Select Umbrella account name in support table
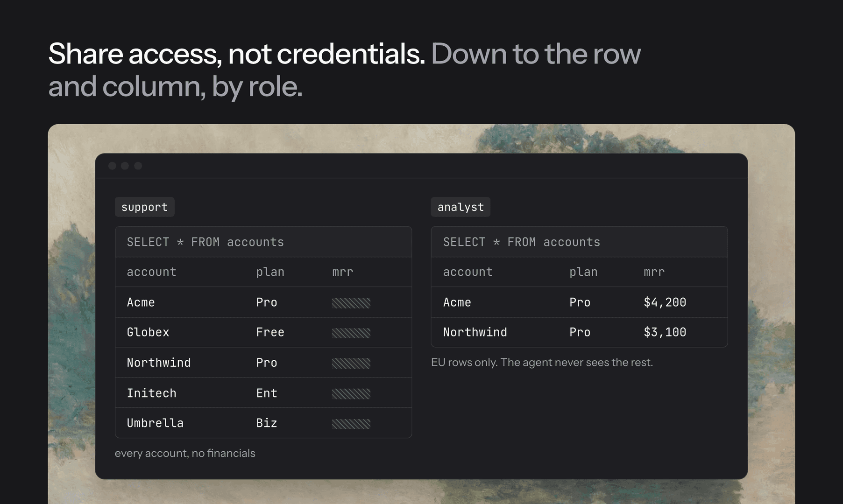Image resolution: width=843 pixels, height=504 pixels. point(155,423)
